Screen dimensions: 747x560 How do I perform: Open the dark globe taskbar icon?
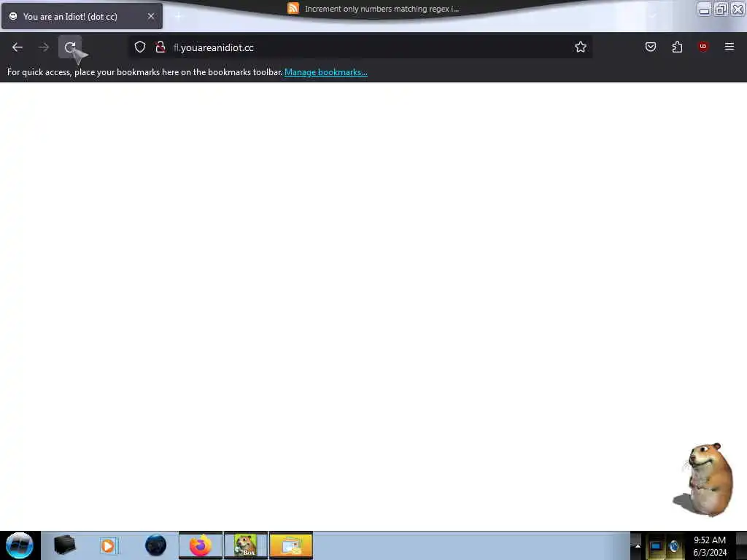pos(156,545)
